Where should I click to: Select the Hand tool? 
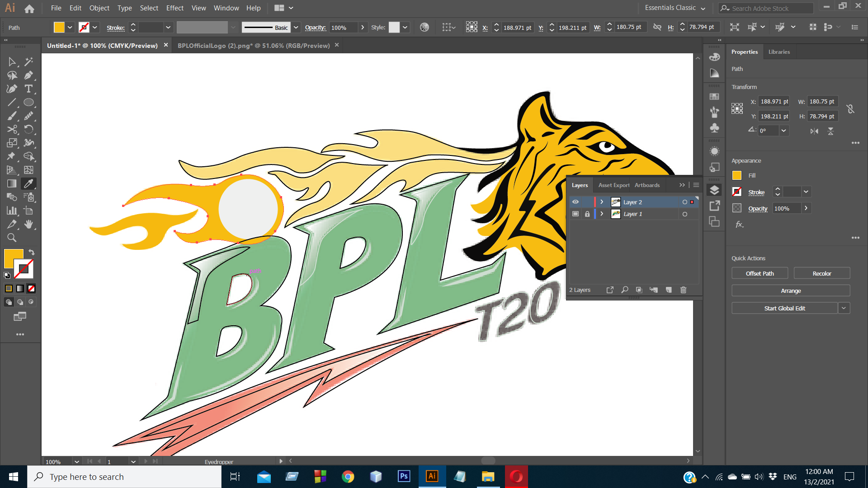tap(28, 225)
